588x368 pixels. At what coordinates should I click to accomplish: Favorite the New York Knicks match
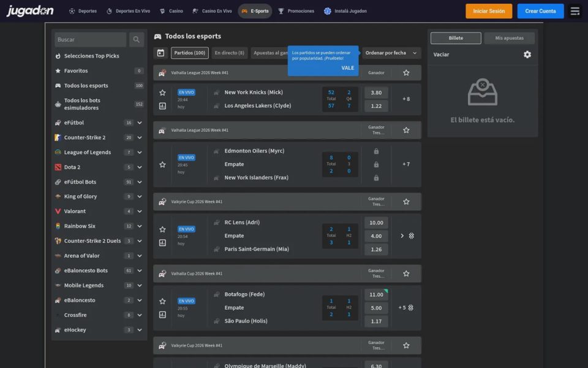click(162, 93)
